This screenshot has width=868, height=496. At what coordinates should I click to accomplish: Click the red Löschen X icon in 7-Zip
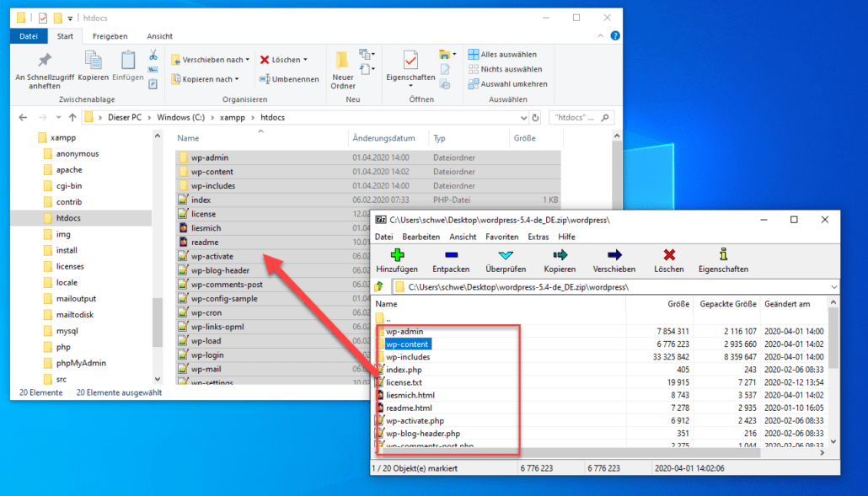coord(668,255)
